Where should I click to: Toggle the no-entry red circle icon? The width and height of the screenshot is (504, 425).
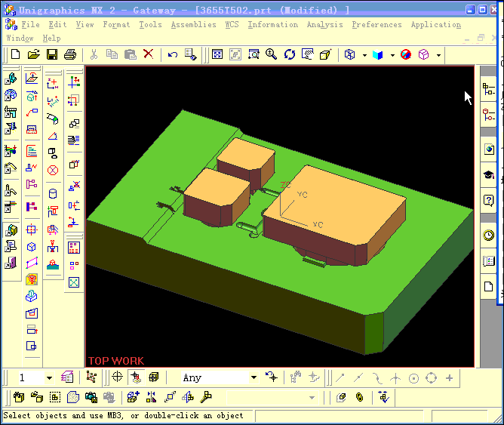[406, 54]
